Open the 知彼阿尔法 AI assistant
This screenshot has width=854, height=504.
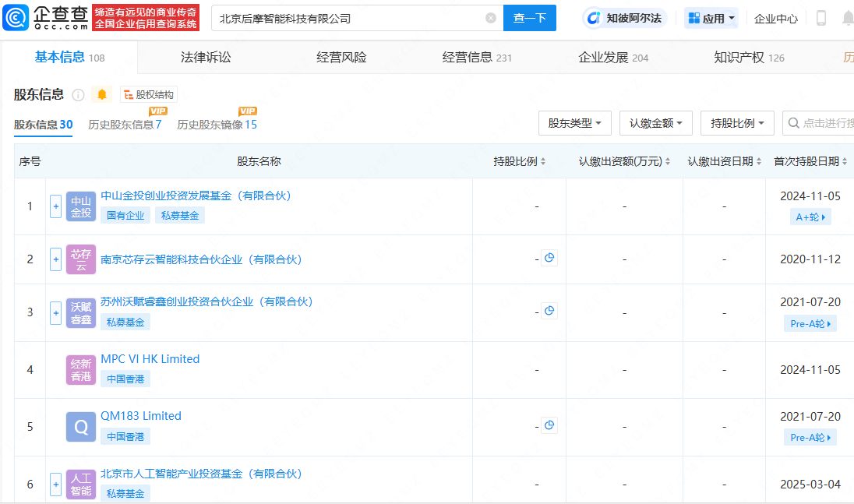(x=625, y=18)
